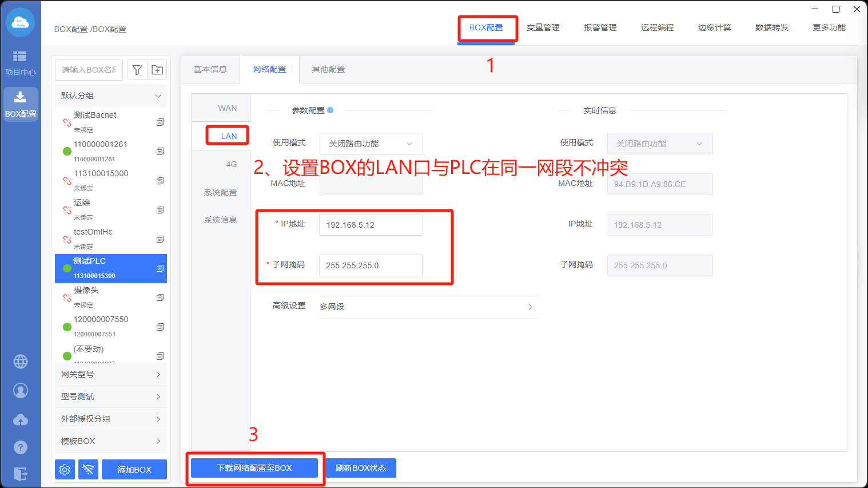Expand the 模板BOX group
868x488 pixels.
point(111,441)
